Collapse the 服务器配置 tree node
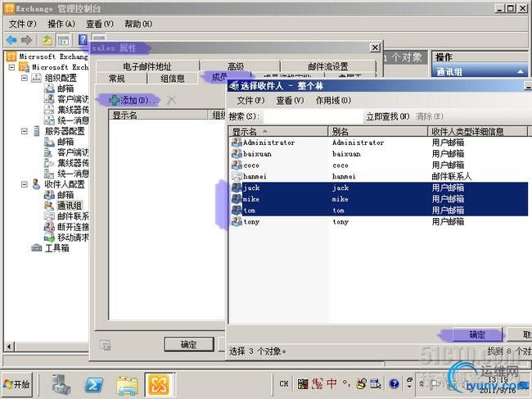The image size is (532, 399). 24,131
